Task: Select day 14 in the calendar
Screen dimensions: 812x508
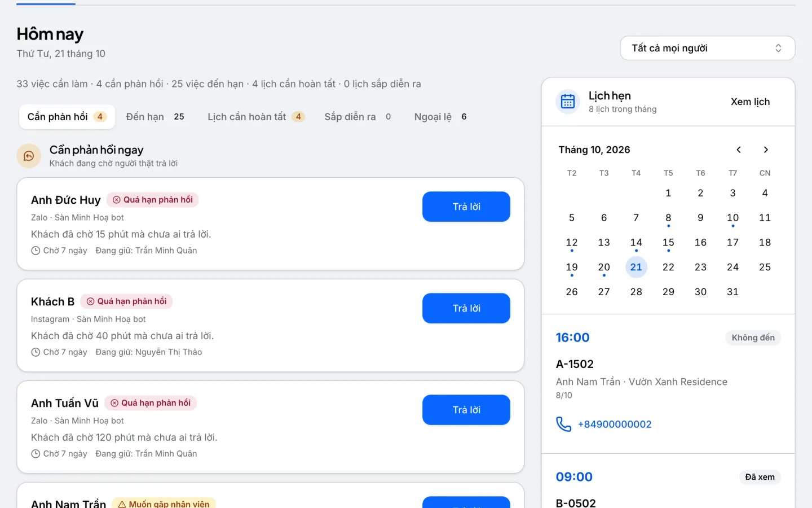Action: 636,243
